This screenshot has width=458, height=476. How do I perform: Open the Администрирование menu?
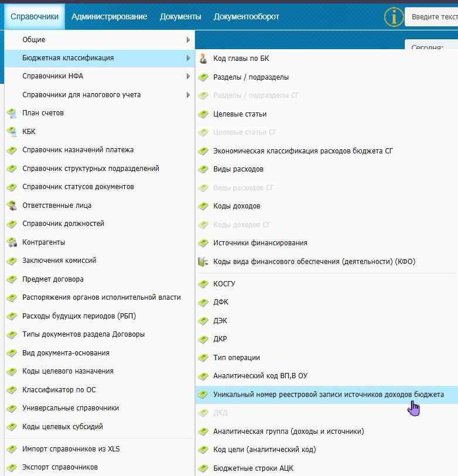coord(110,16)
